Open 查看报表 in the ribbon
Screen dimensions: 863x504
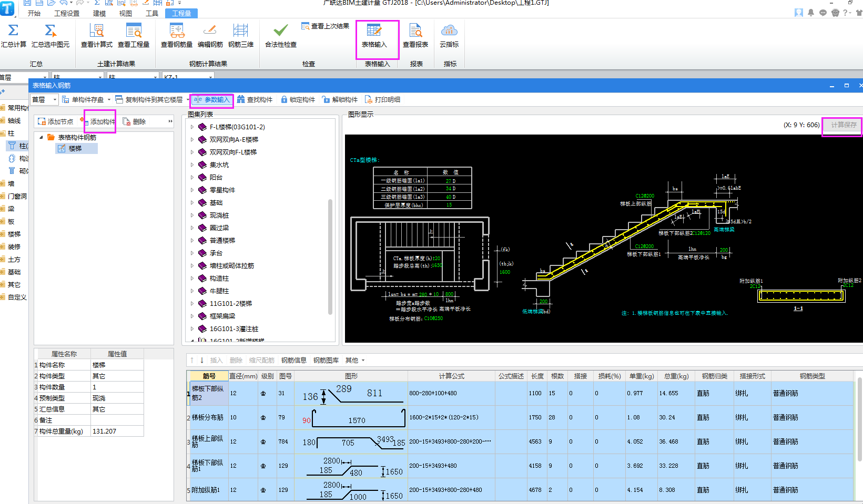[x=415, y=31]
